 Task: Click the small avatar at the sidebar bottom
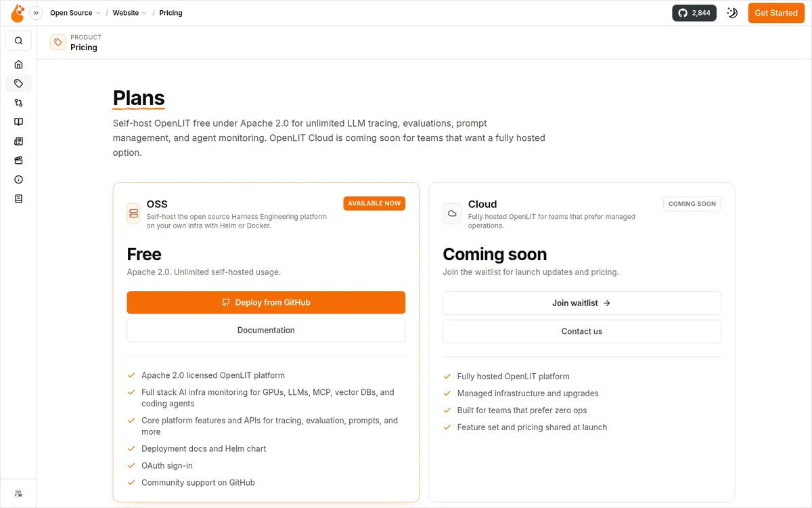tap(18, 493)
